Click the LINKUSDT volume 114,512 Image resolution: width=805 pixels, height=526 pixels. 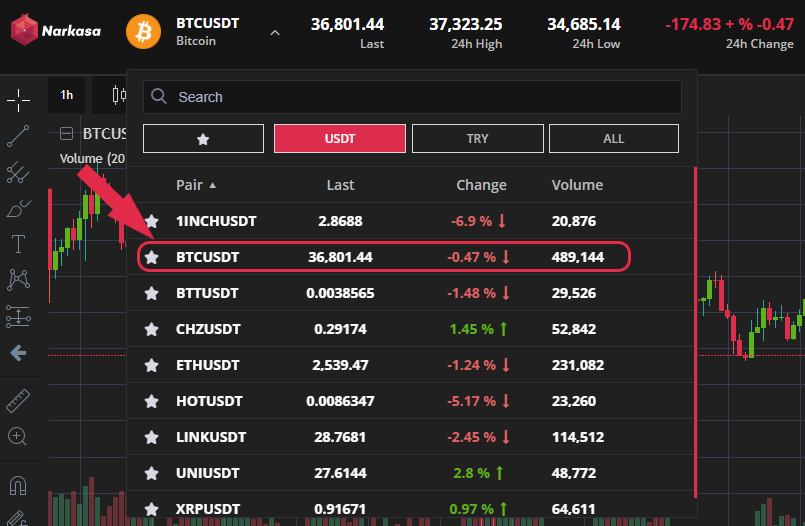coord(578,437)
